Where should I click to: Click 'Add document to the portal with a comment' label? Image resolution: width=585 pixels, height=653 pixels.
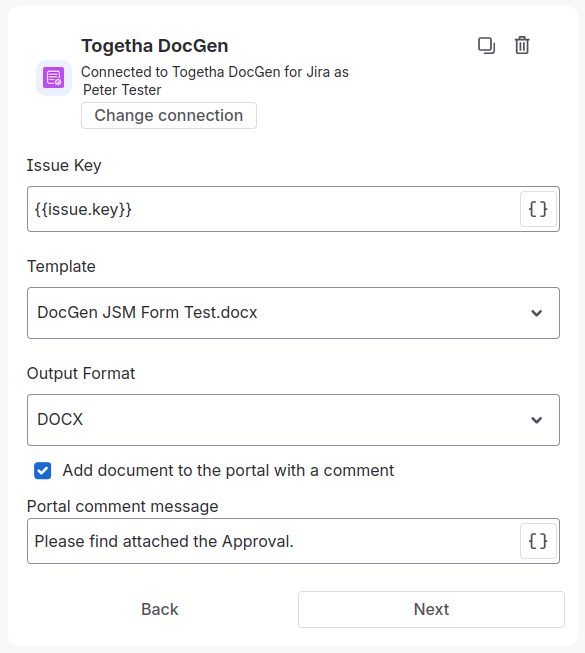pyautogui.click(x=228, y=471)
